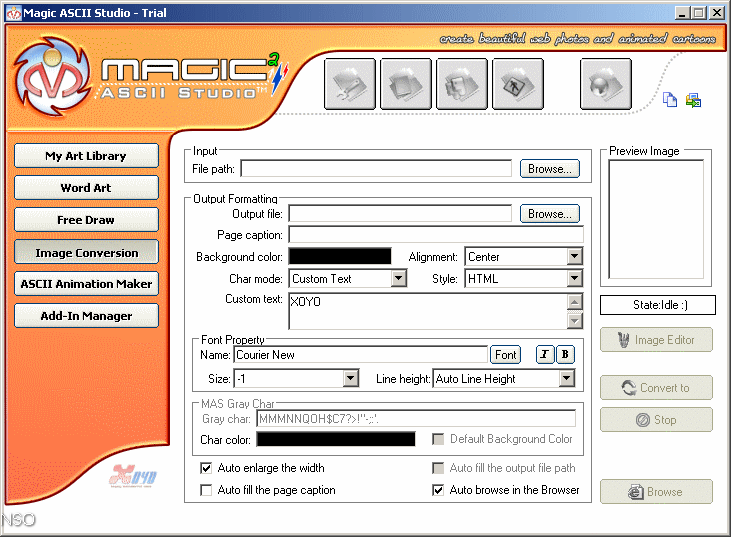Pick a new Background color swatch

(340, 256)
